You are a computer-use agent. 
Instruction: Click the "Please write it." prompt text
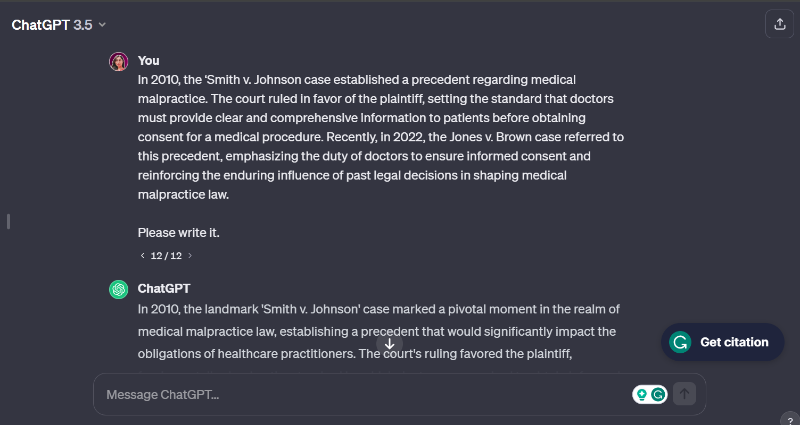pyautogui.click(x=178, y=233)
